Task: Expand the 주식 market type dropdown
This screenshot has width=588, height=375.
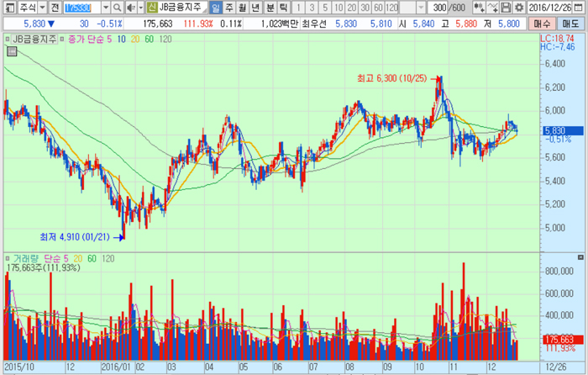Action: [40, 8]
